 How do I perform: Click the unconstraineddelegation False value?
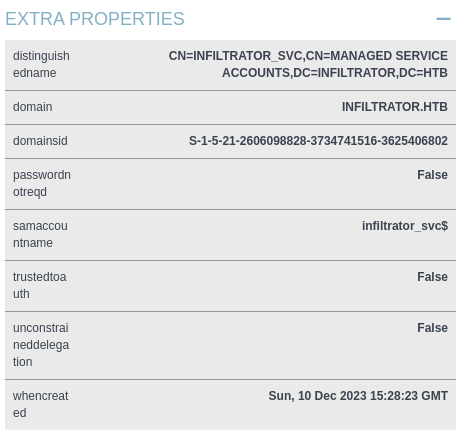tap(432, 328)
